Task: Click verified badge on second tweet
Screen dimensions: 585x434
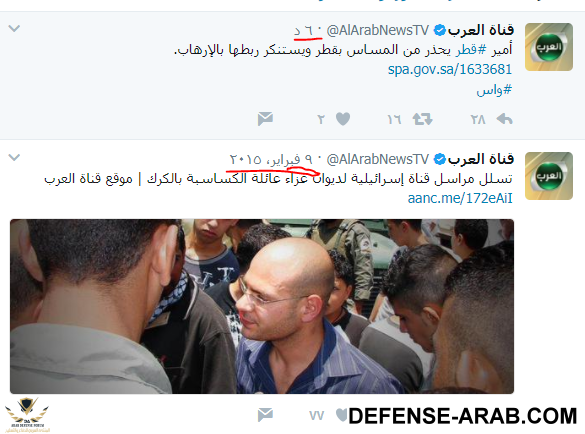Action: [x=440, y=159]
